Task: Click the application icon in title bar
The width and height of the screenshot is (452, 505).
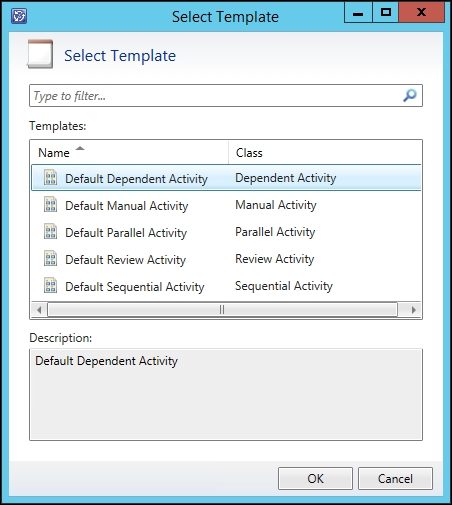Action: click(19, 16)
